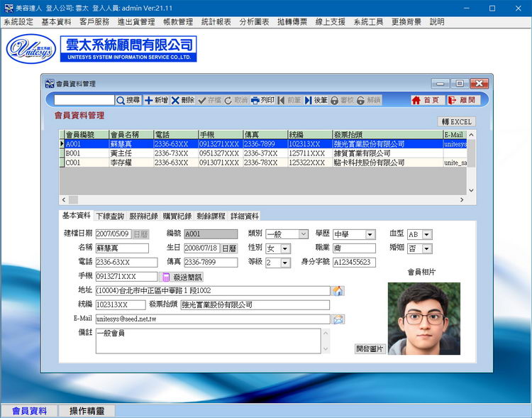The width and height of the screenshot is (532, 418).
Task: Go to next record with 後筆
Action: click(x=316, y=101)
